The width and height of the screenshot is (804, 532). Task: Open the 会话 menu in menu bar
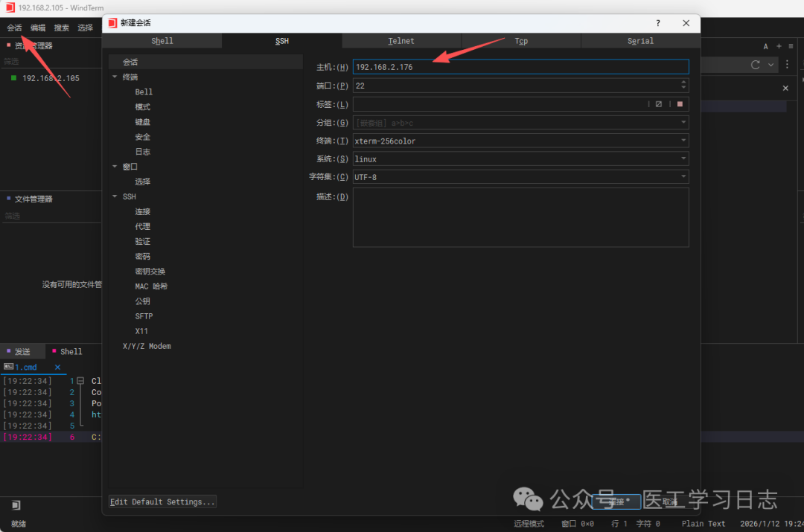[x=14, y=28]
